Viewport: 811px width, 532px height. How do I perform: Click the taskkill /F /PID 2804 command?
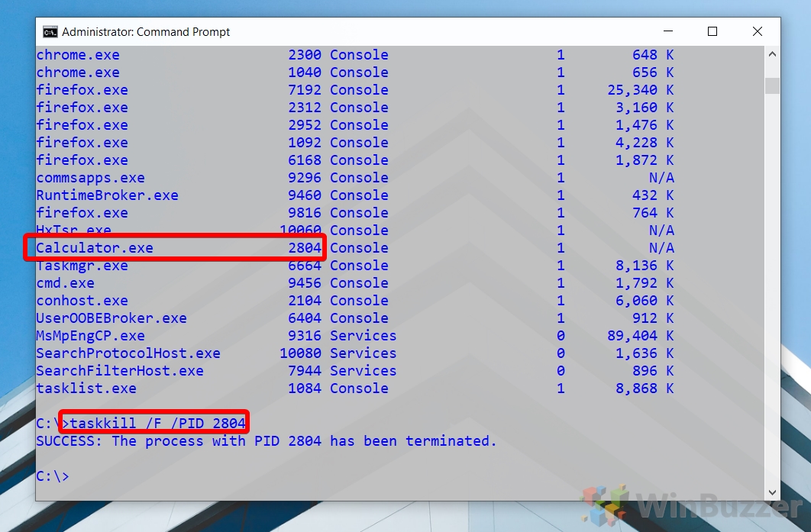[x=157, y=424]
